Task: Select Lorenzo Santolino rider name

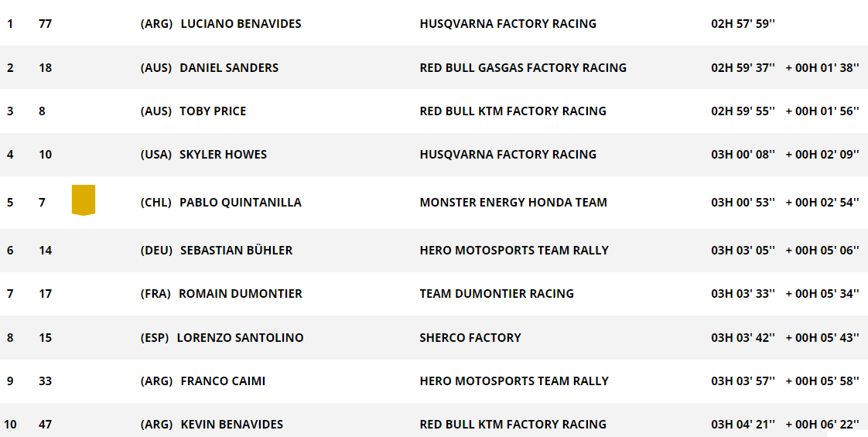Action: [241, 337]
